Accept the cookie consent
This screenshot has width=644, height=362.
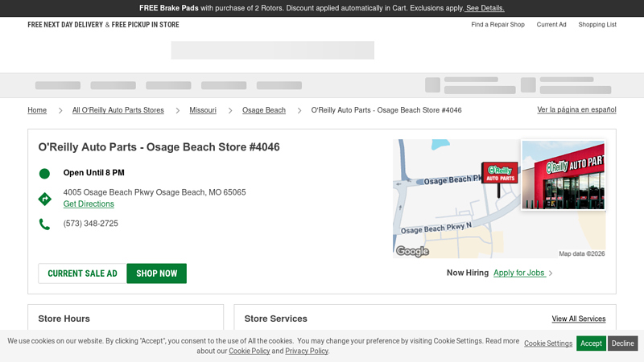pos(591,343)
